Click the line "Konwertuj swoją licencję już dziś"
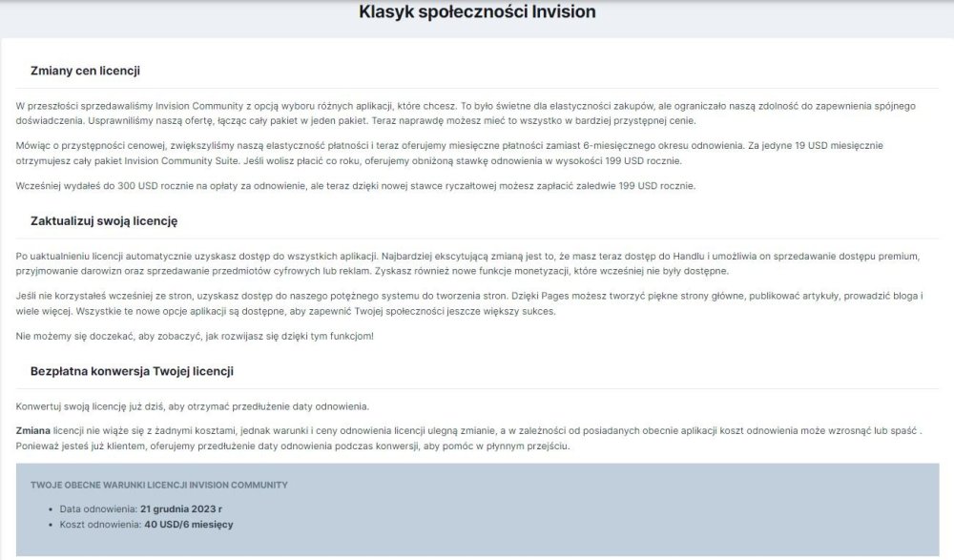Viewport: 954px width, 560px height. point(193,406)
